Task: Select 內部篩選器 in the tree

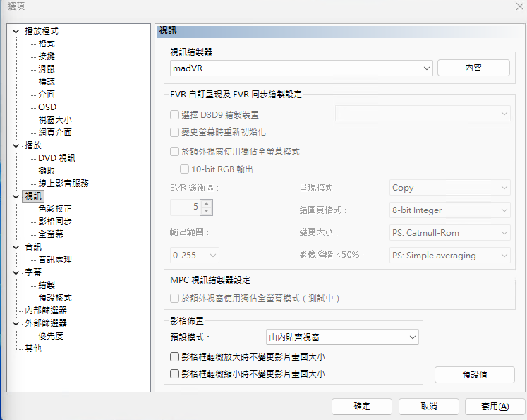Action: (x=46, y=310)
